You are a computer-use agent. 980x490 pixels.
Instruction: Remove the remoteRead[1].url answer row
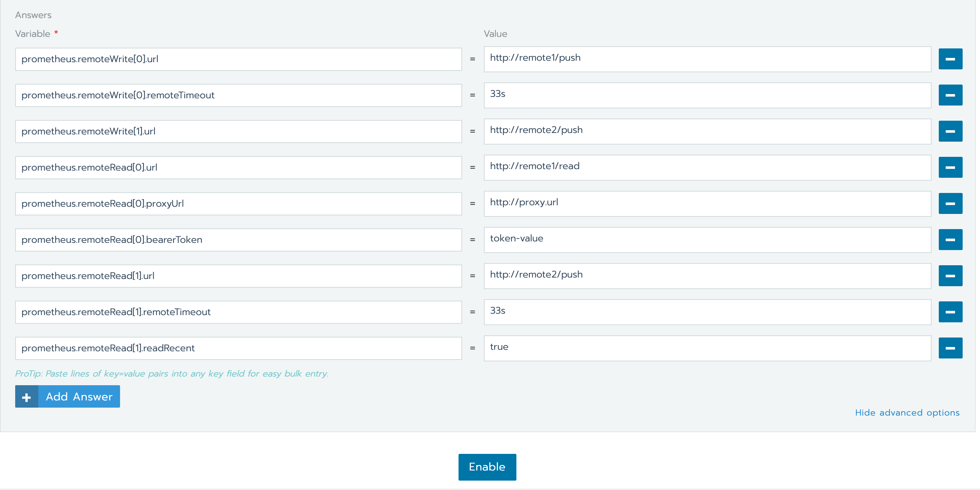coord(950,276)
